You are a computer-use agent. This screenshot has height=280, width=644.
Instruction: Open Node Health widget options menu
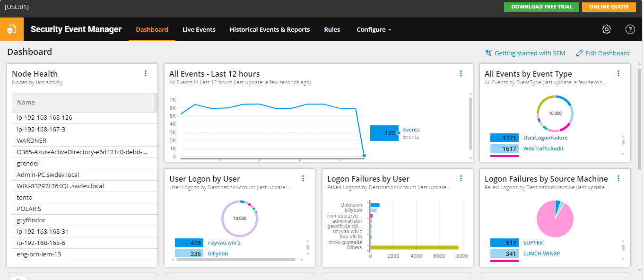coord(146,73)
